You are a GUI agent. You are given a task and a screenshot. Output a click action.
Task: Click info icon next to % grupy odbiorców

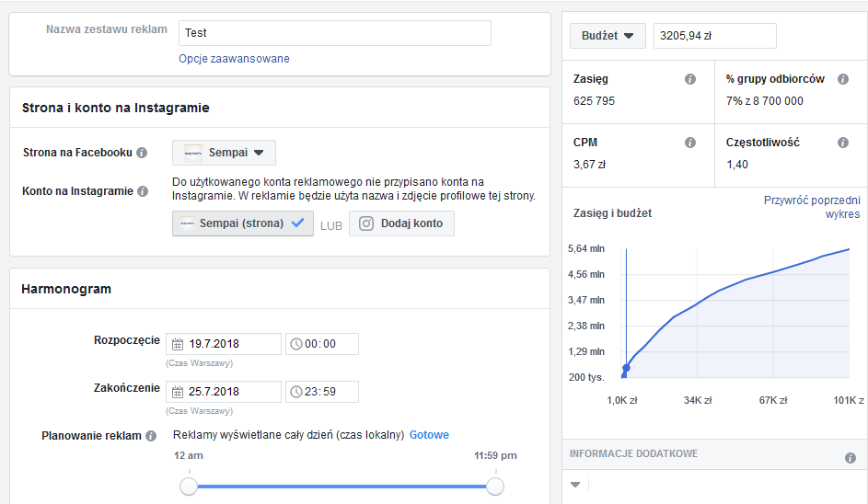coord(843,79)
